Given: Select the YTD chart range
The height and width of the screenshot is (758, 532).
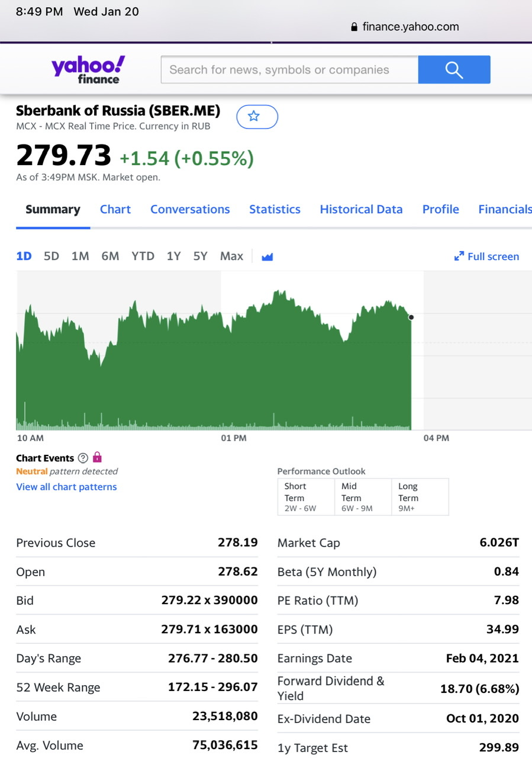Looking at the screenshot, I should point(143,256).
